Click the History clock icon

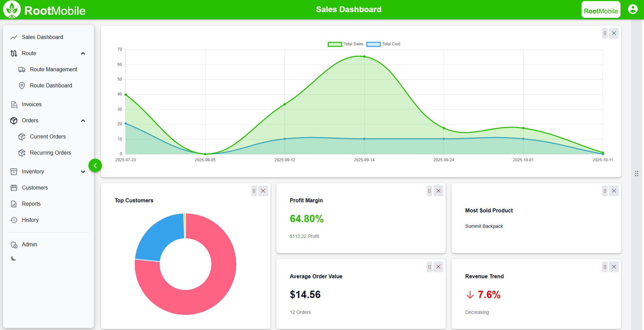pos(13,220)
